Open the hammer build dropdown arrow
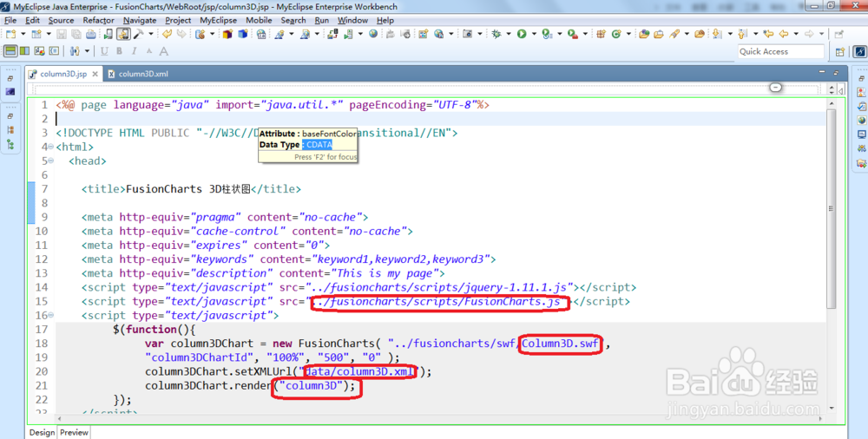Screen dimensions: 868x439 (150, 34)
